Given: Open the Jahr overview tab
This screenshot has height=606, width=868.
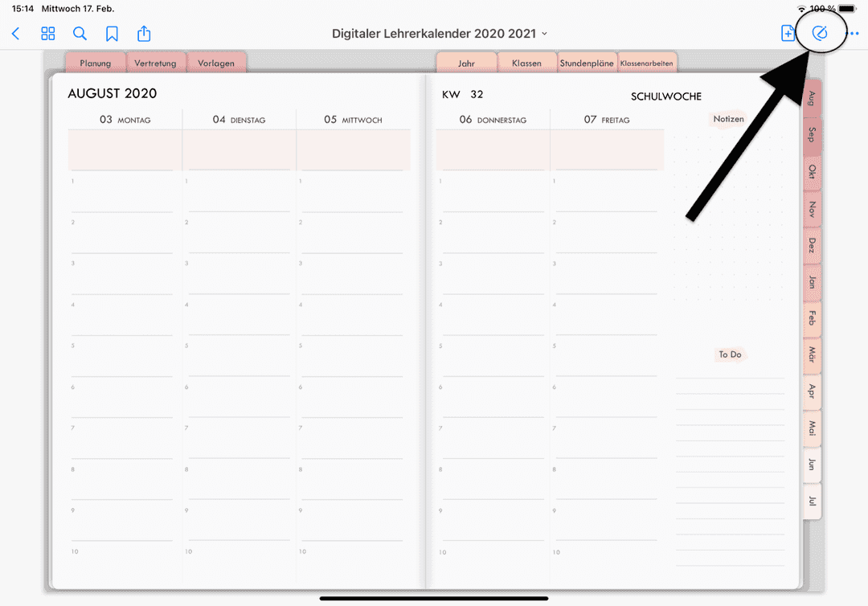Looking at the screenshot, I should tap(467, 62).
